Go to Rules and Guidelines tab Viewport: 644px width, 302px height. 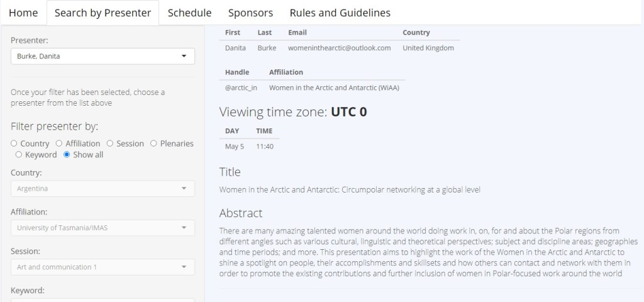click(340, 13)
